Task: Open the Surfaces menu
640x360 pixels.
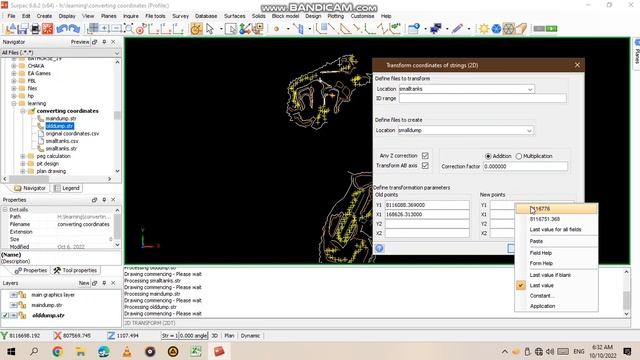Action: tap(235, 16)
